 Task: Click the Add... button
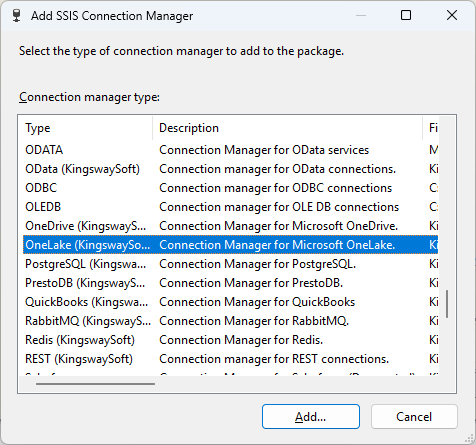coord(311,417)
